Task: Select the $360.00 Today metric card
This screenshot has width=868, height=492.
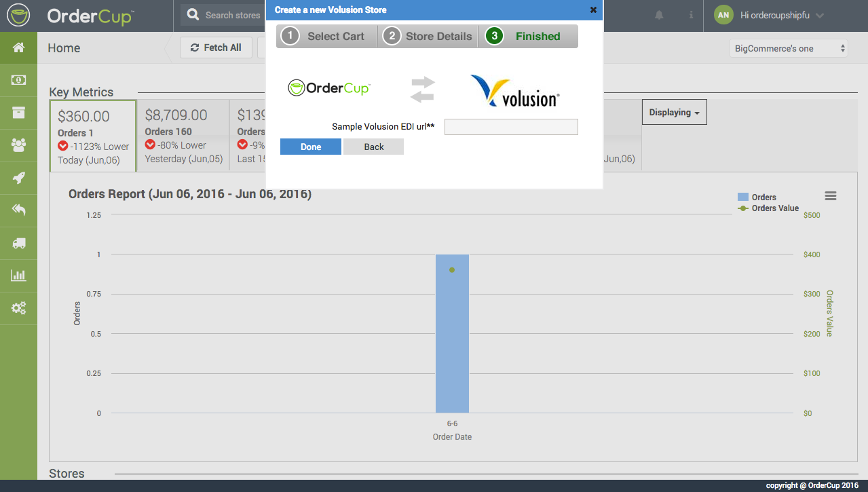Action: pyautogui.click(x=93, y=136)
